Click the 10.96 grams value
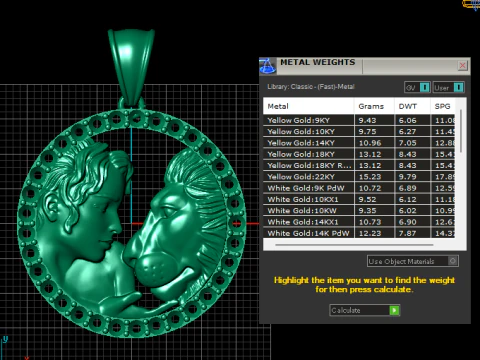Screen dimensions: 480x360 (370, 143)
